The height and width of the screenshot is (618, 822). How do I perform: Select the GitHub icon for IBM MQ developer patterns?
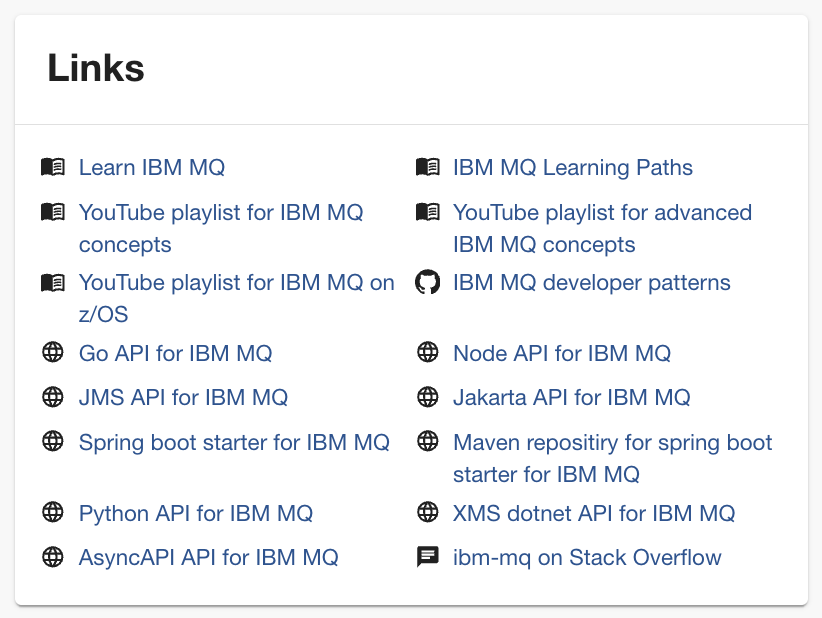(x=428, y=283)
